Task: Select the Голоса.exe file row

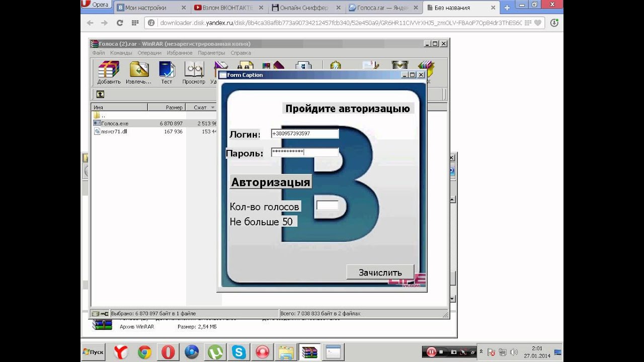Action: point(154,123)
